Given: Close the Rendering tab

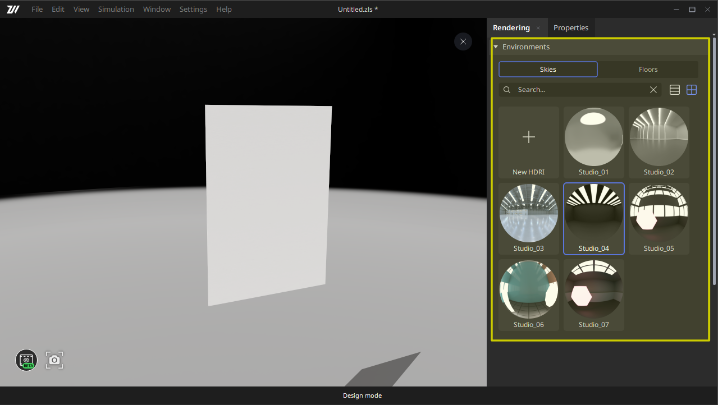Looking at the screenshot, I should [x=538, y=28].
